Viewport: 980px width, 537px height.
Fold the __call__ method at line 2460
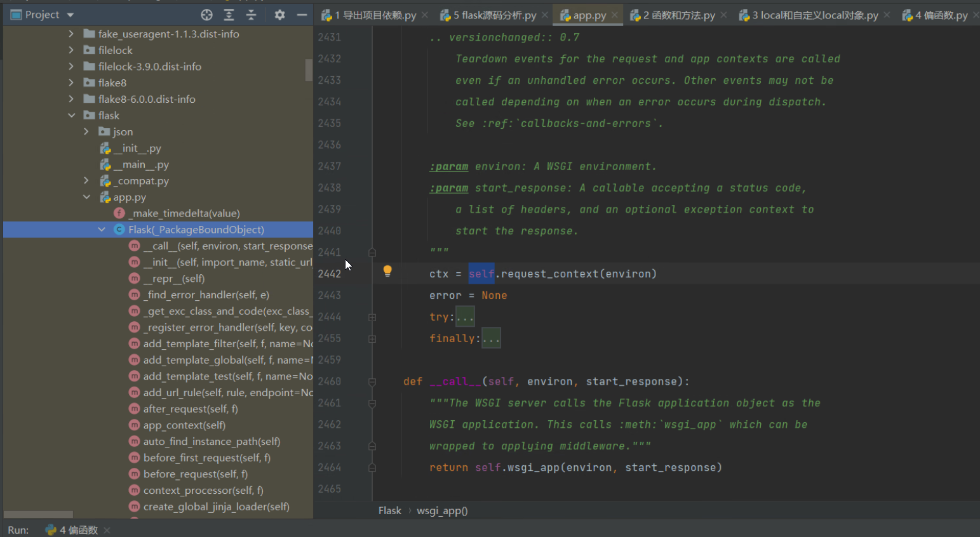372,381
